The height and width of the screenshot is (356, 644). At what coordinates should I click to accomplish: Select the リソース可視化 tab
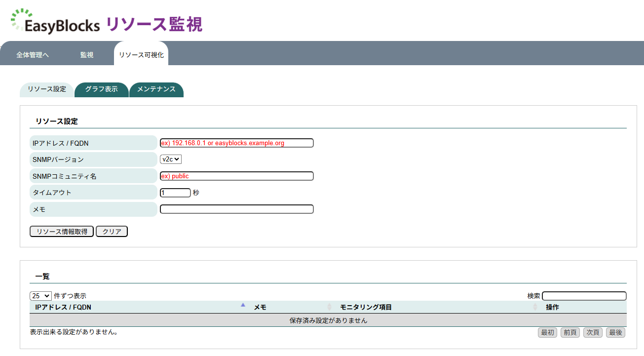141,55
